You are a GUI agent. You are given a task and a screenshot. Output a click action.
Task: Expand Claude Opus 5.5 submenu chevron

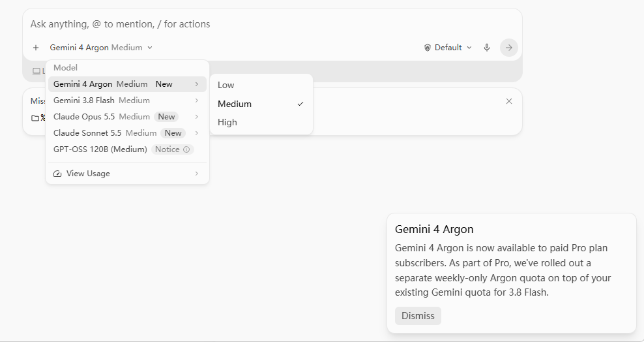pos(197,117)
